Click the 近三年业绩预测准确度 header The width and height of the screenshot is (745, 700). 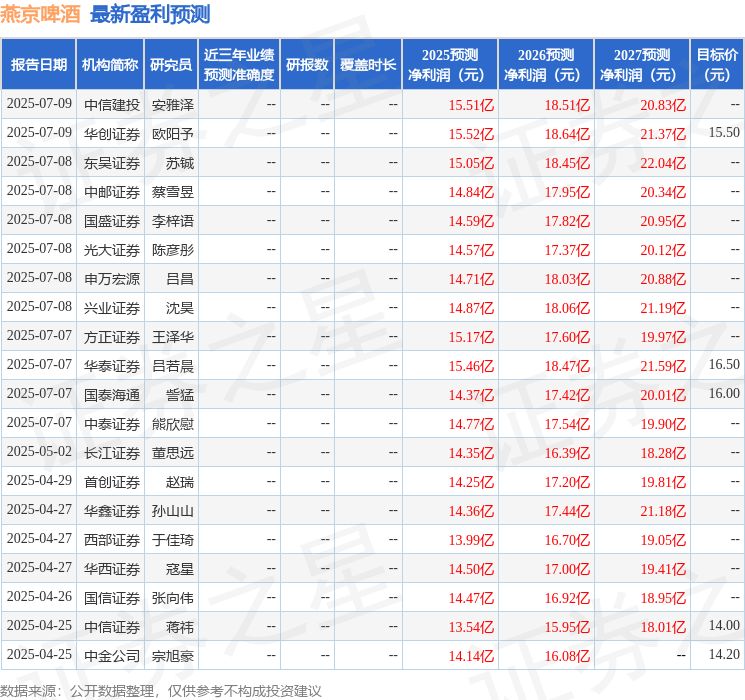coord(239,65)
